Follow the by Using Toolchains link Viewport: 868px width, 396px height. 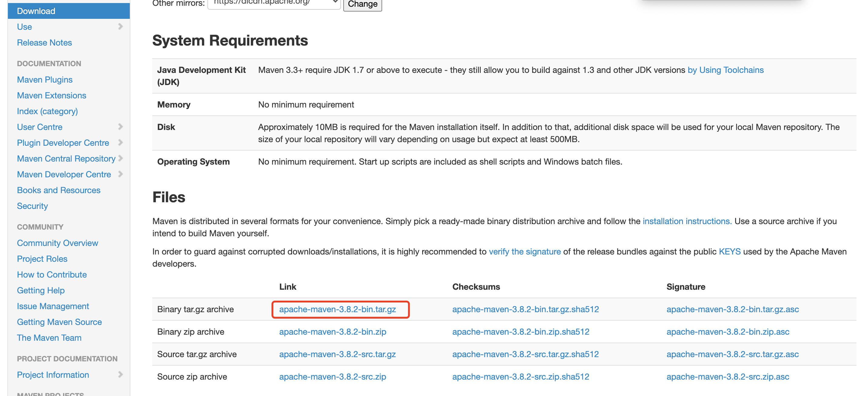coord(725,70)
